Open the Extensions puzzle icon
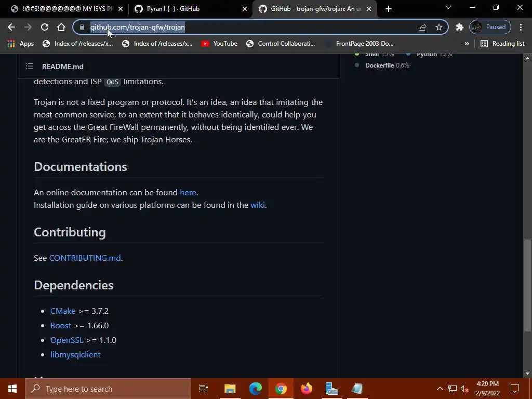Screen dimensions: 532x399 [x=459, y=27]
